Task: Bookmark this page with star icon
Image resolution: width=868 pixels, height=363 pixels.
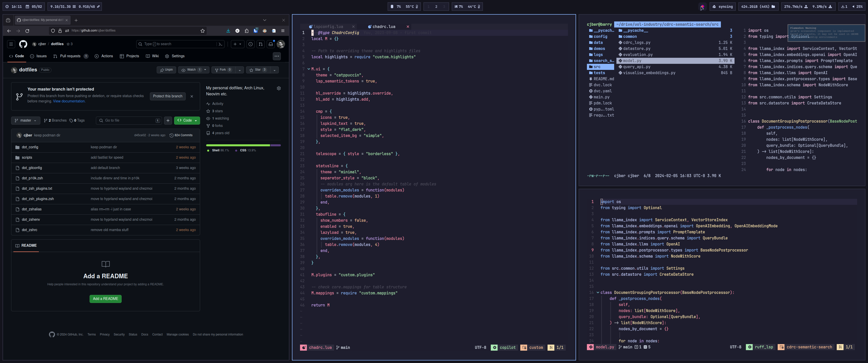Action: pyautogui.click(x=203, y=31)
